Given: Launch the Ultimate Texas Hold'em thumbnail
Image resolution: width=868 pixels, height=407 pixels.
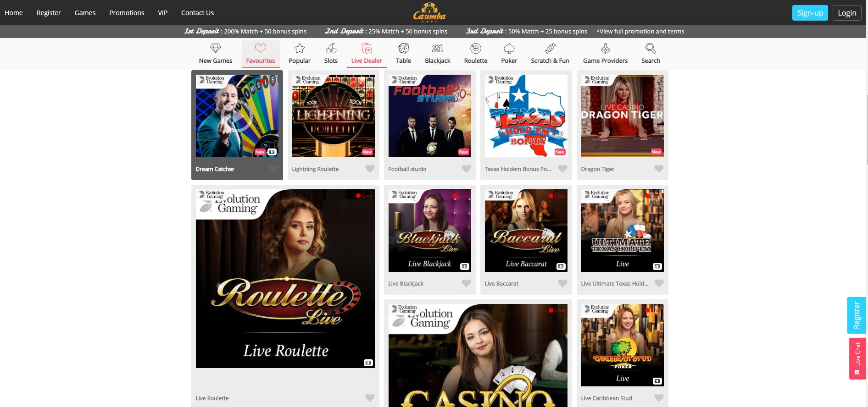Looking at the screenshot, I should (x=623, y=231).
